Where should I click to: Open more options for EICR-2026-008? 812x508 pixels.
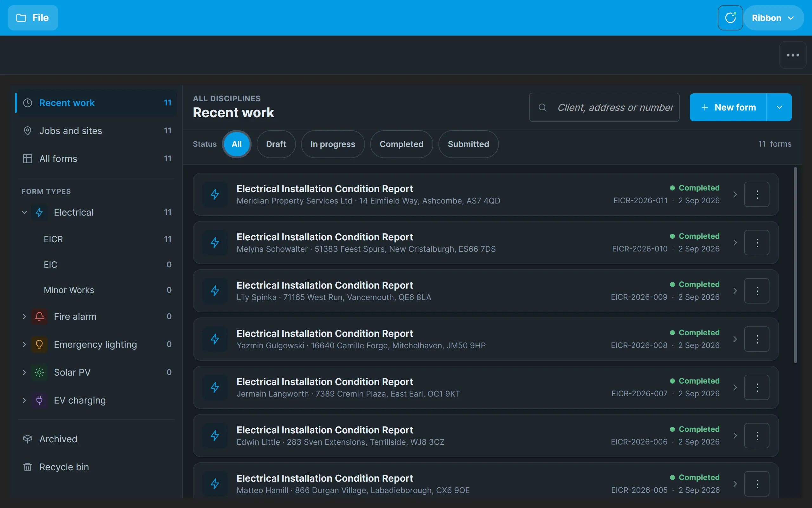756,339
